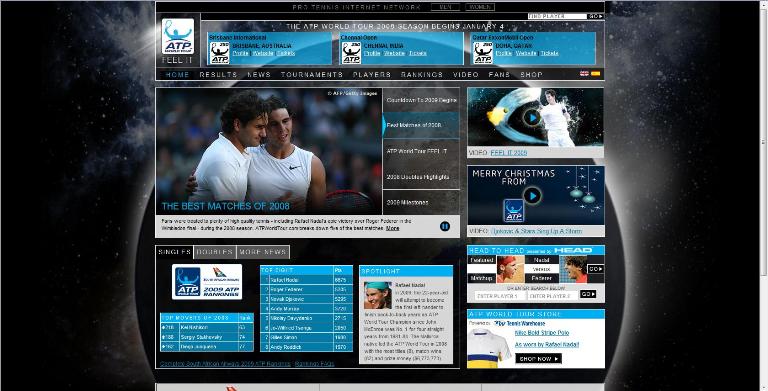Click the Enter Player 1 field
Image resolution: width=768 pixels, height=391 pixels.
(499, 296)
